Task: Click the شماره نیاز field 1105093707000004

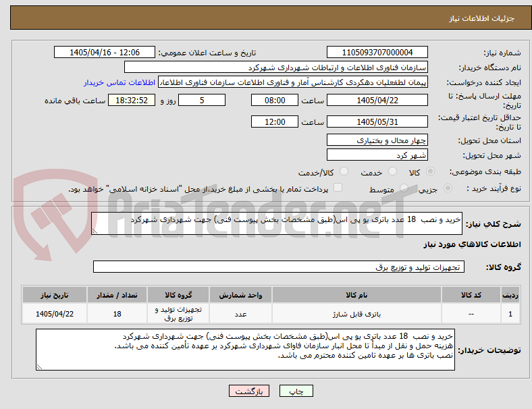Action: (x=377, y=52)
